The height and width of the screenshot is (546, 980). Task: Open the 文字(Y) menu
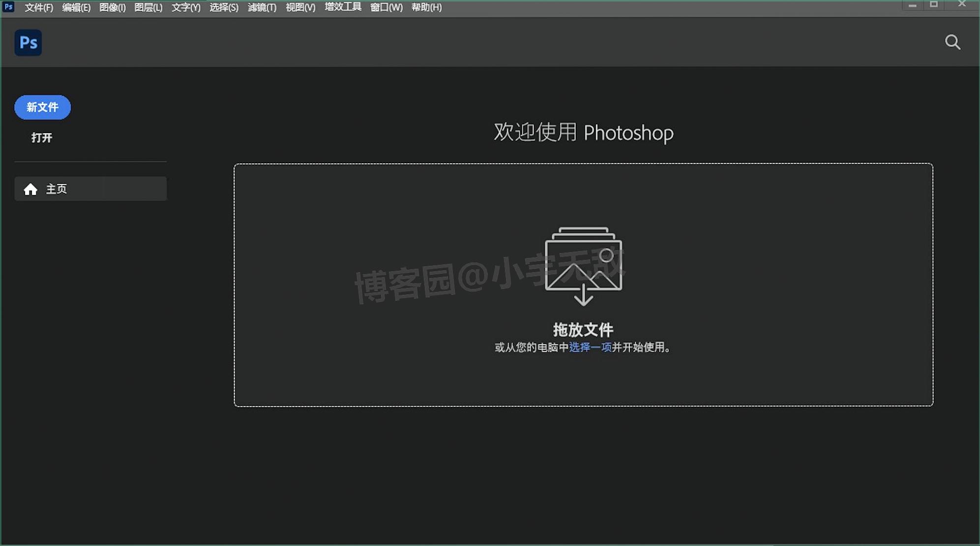point(185,7)
